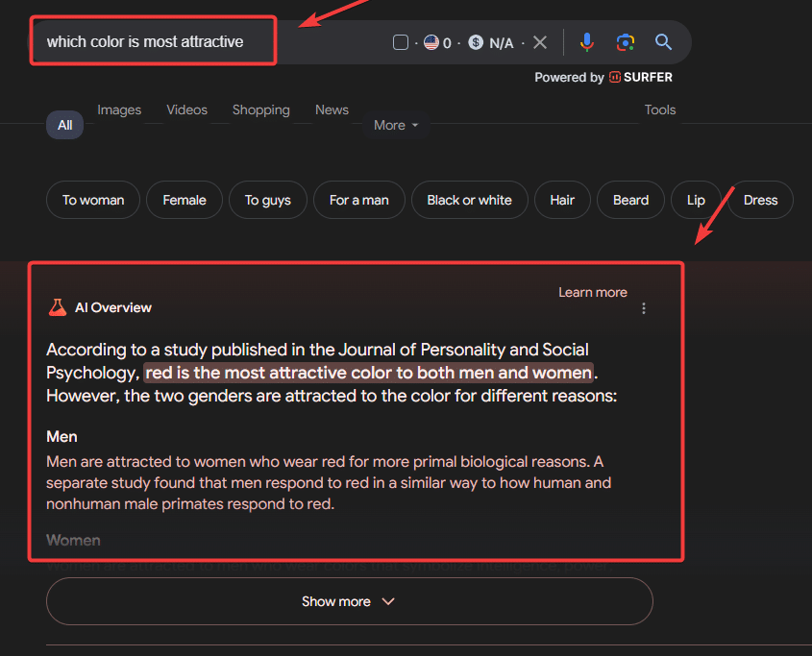Open the Tools options menu
This screenshot has width=812, height=656.
point(660,109)
